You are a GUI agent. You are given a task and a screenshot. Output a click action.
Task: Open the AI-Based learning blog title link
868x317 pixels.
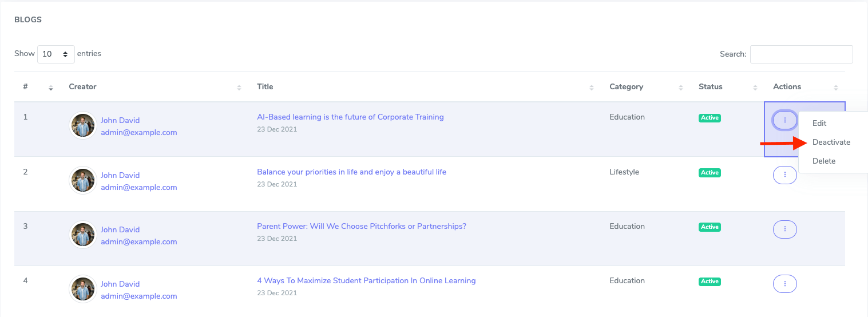pyautogui.click(x=350, y=117)
